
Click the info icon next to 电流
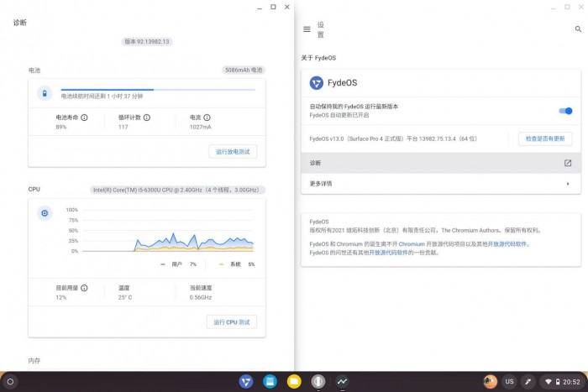207,118
